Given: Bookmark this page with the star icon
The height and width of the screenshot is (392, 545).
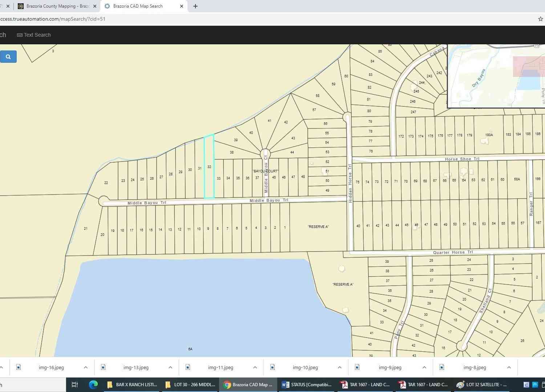Looking at the screenshot, I should tap(540, 19).
